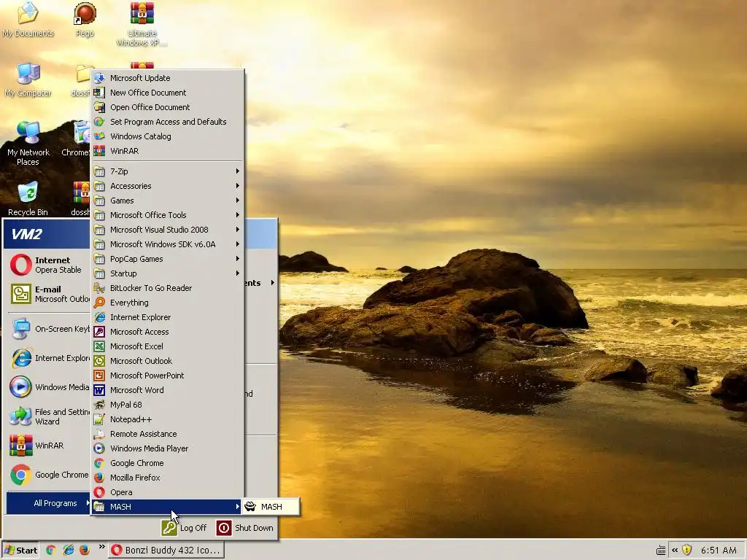This screenshot has width=747, height=560.
Task: Open Windows Media Player in the Start menu's left column
Action: pyautogui.click(x=48, y=387)
